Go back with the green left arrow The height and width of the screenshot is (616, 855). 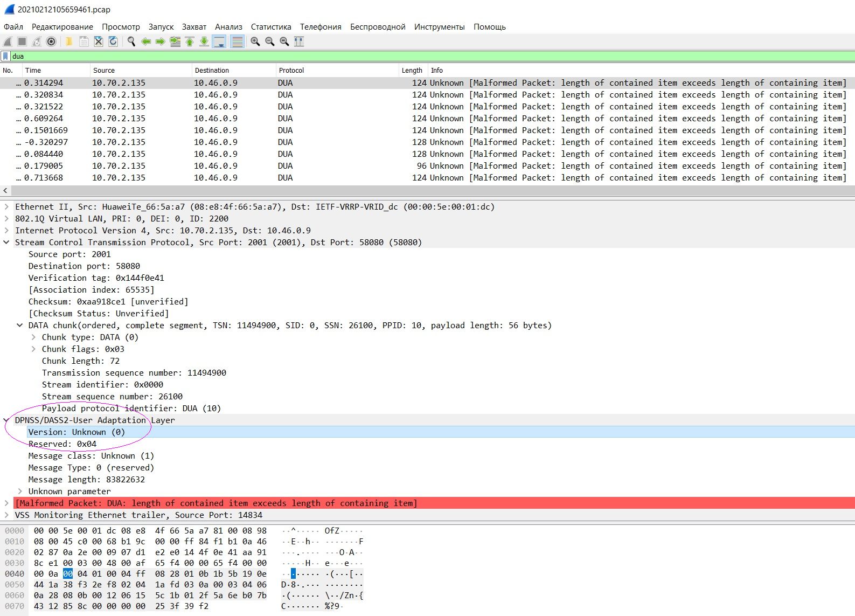[x=145, y=41]
